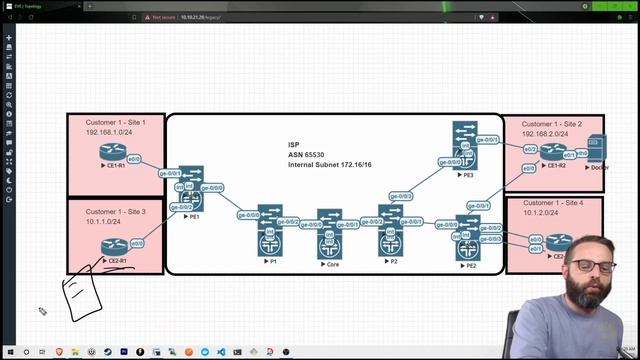Screen dimensions: 640x360
Task: Select the EVE Topology browser tab
Action: [x=43, y=6]
